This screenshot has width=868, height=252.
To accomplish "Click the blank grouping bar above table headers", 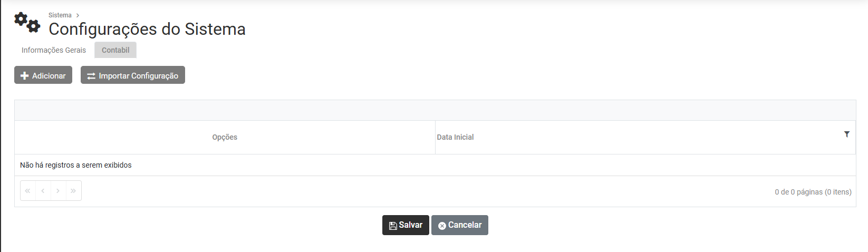I will [435, 110].
